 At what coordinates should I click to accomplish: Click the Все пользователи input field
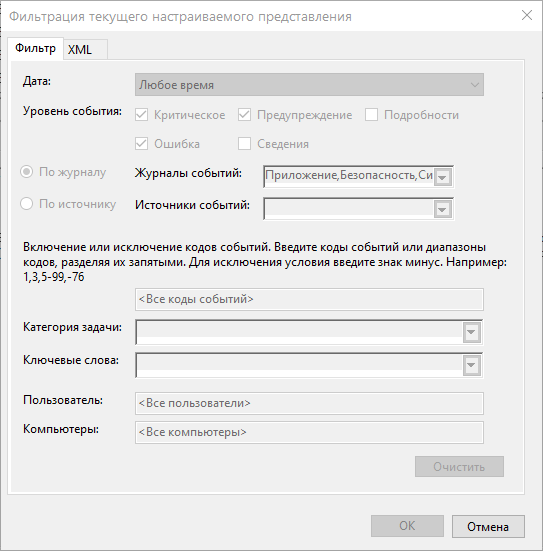(x=309, y=403)
